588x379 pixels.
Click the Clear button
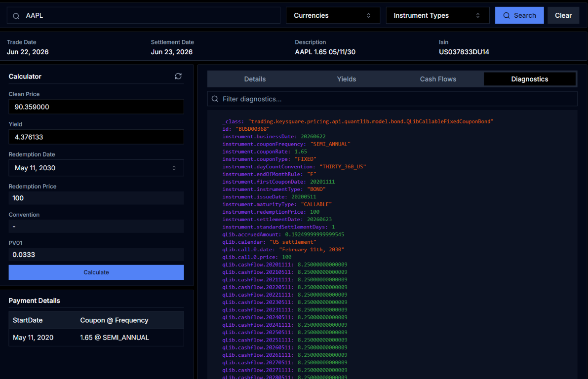tap(563, 15)
